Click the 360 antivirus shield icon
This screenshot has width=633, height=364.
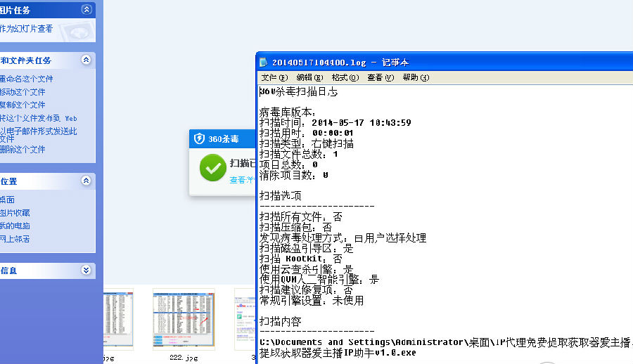(x=200, y=139)
